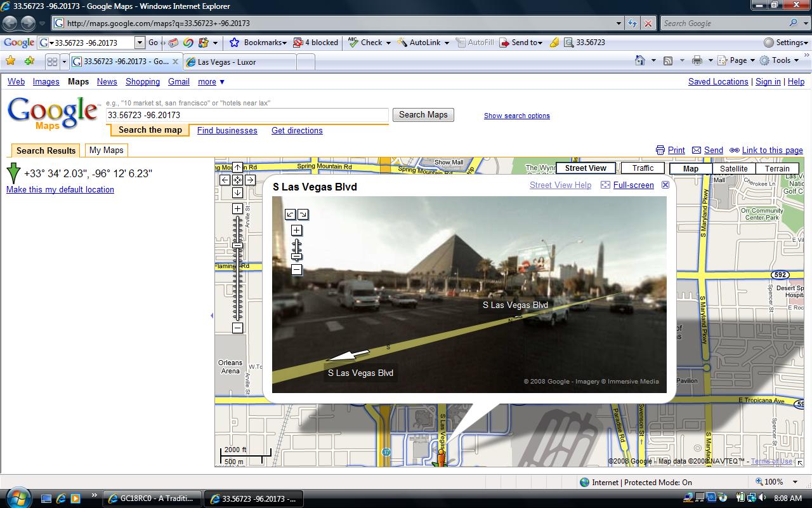
Task: Open Google Toolbar Bookmarks menu
Action: [257, 43]
